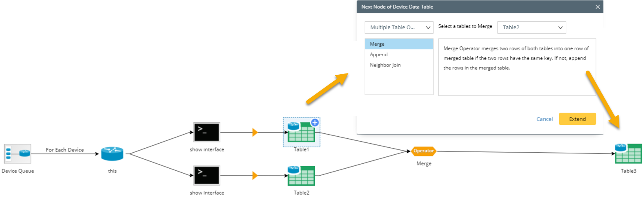The width and height of the screenshot is (644, 197).
Task: Open the Multiple Table Operator dropdown
Action: pyautogui.click(x=399, y=27)
